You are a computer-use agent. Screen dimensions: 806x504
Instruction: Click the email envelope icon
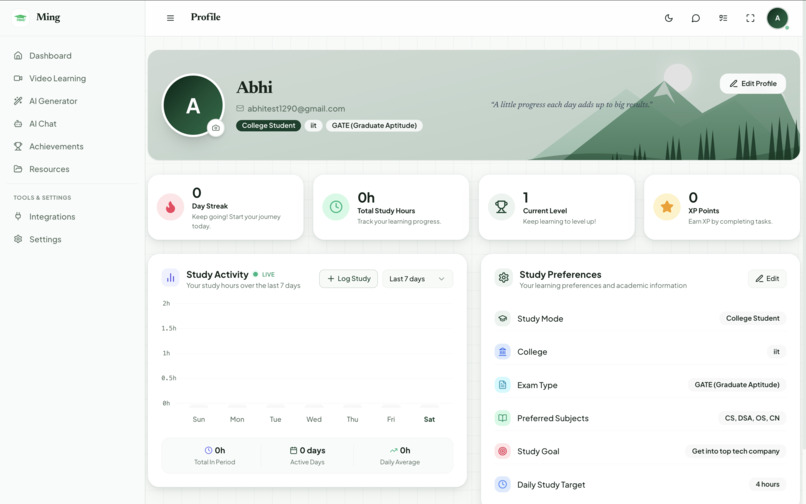point(240,109)
